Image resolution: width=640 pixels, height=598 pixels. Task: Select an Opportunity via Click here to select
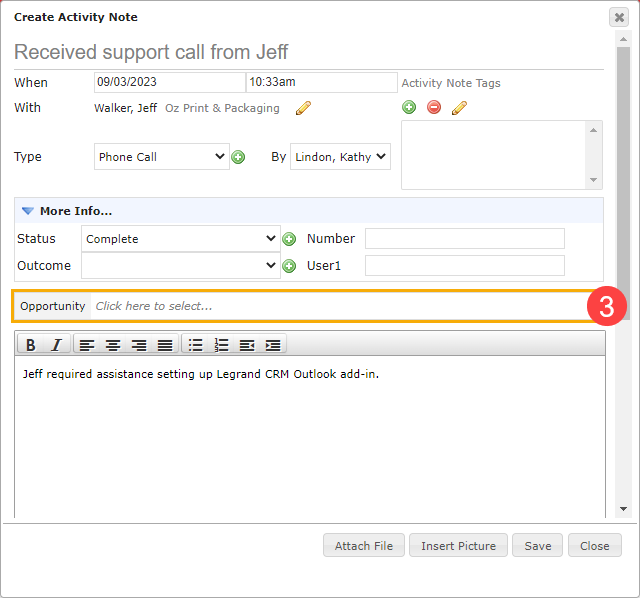[153, 306]
